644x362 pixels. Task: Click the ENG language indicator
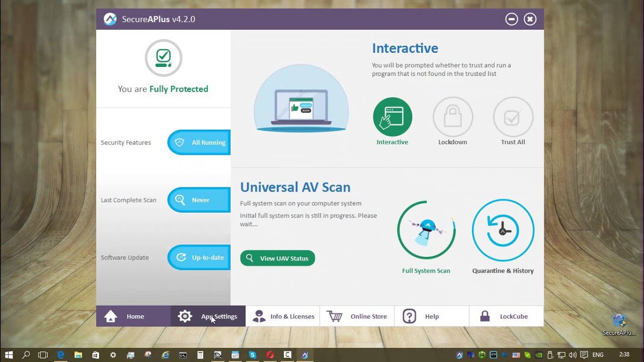click(598, 354)
